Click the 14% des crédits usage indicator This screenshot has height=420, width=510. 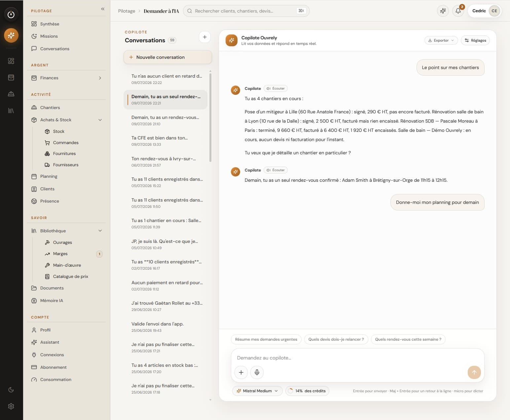[x=307, y=391]
